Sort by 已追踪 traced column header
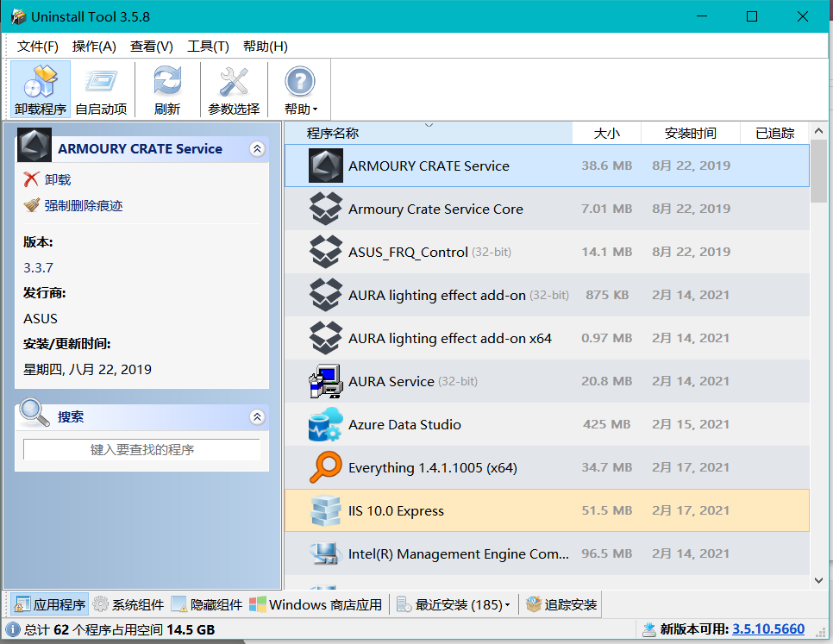The width and height of the screenshot is (833, 644). coord(774,134)
